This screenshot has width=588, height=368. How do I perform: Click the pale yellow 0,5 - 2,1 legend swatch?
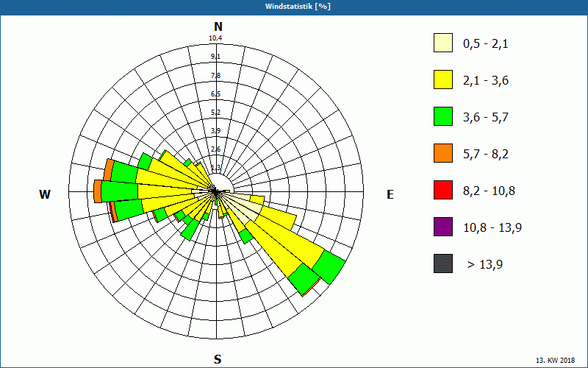click(443, 43)
